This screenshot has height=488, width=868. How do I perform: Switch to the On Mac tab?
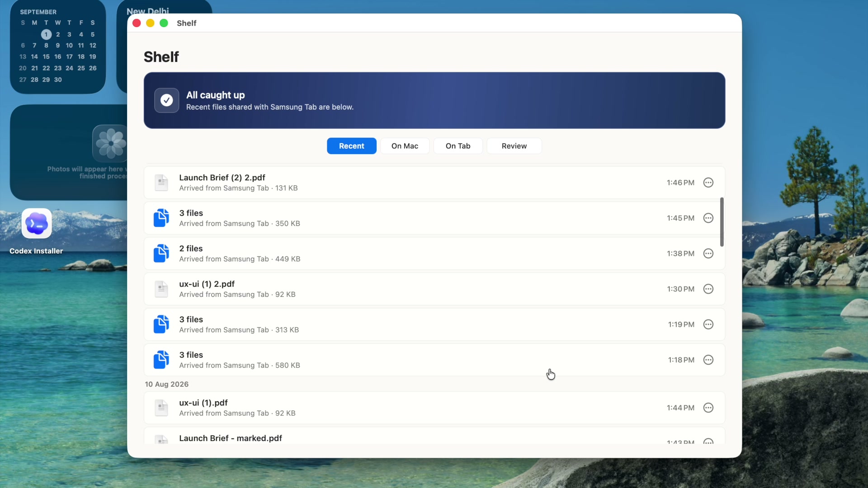tap(405, 146)
